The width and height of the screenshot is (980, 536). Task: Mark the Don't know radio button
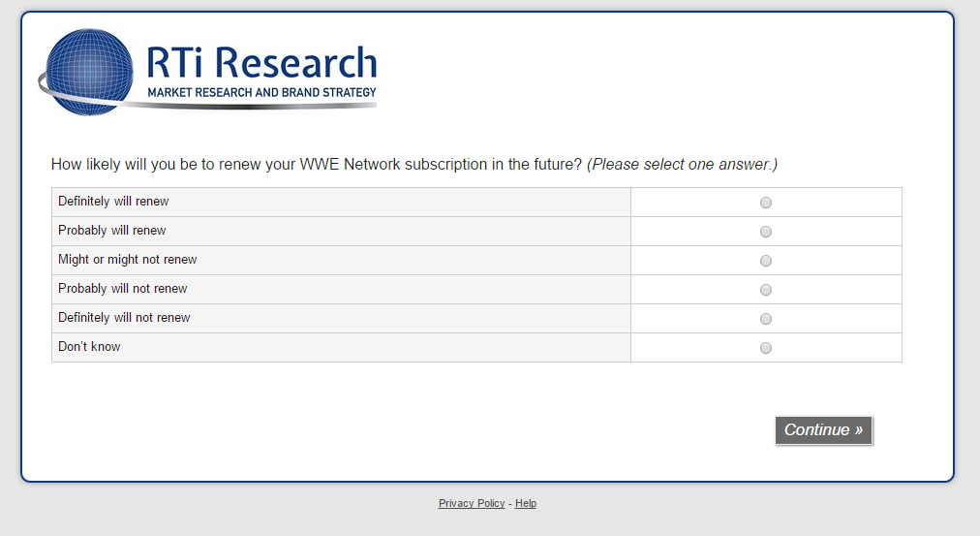[766, 348]
